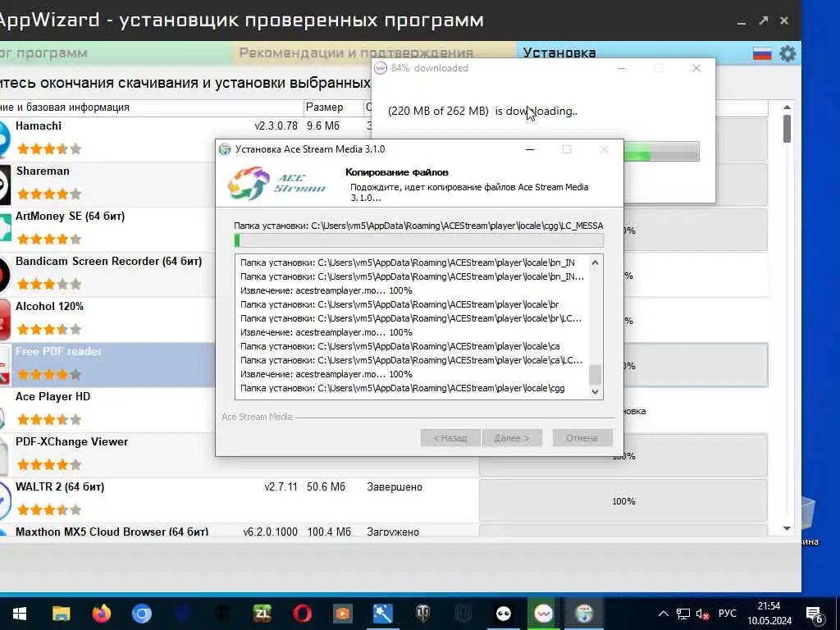The height and width of the screenshot is (630, 840).
Task: Click Hamachi star rating
Action: (x=49, y=148)
